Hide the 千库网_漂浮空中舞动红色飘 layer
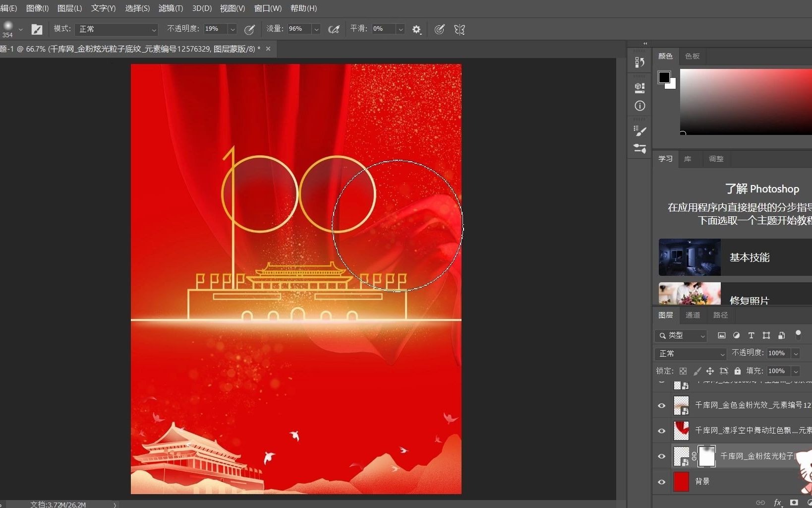Image resolution: width=812 pixels, height=508 pixels. coord(662,431)
